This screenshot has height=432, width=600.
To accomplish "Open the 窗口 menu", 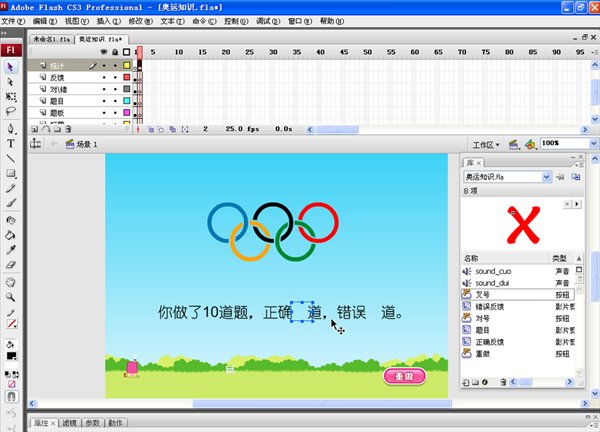I will coord(300,21).
